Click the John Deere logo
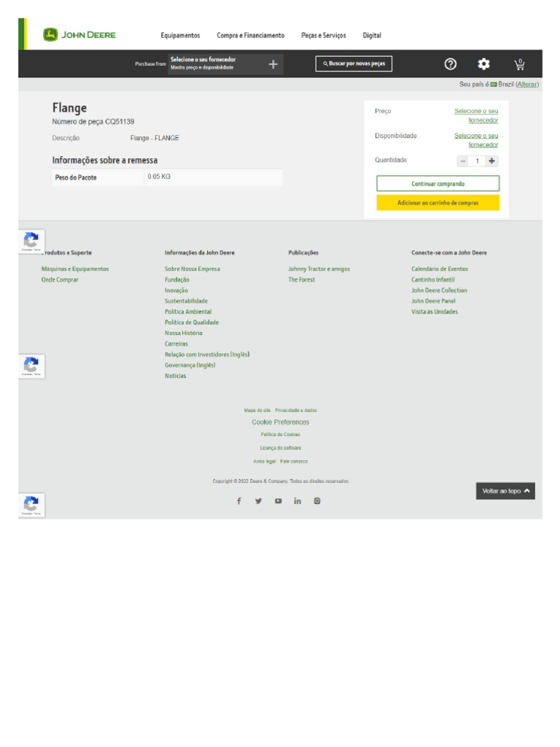 (x=79, y=35)
